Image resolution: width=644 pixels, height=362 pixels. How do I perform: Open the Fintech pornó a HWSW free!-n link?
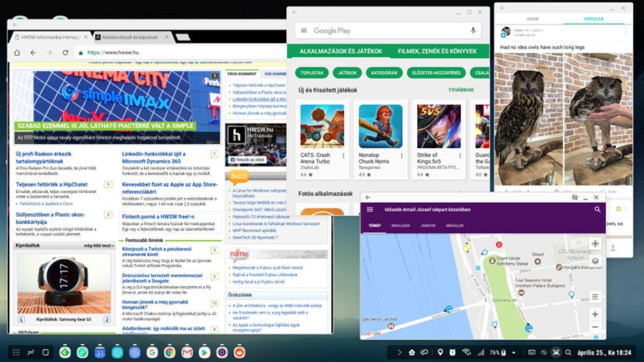[158, 216]
